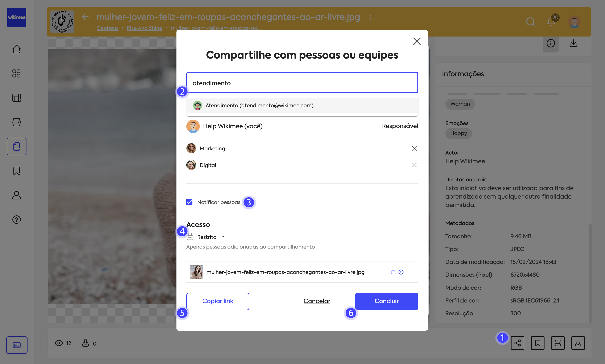Open the help question mark icon

16,220
